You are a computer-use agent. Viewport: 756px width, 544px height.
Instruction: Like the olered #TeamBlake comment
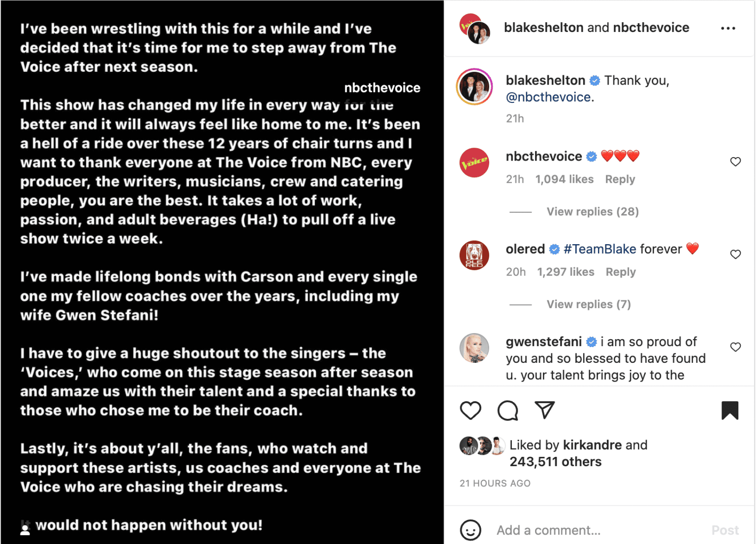click(x=735, y=254)
